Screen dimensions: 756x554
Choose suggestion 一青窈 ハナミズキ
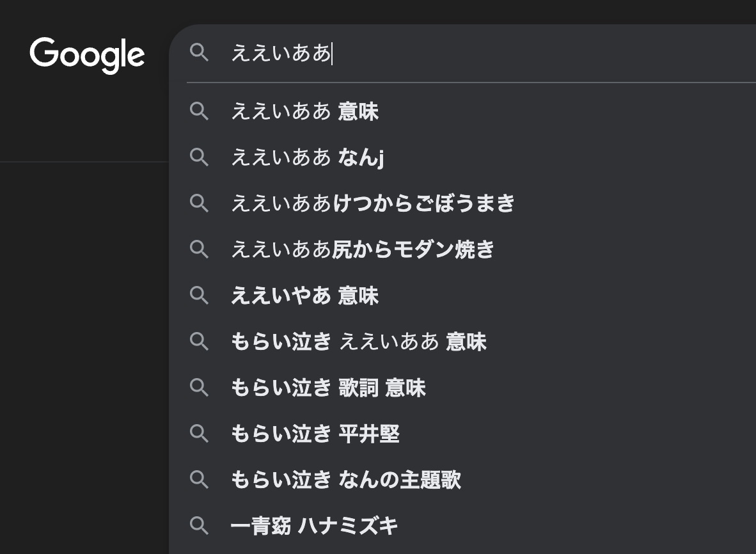[x=314, y=526]
